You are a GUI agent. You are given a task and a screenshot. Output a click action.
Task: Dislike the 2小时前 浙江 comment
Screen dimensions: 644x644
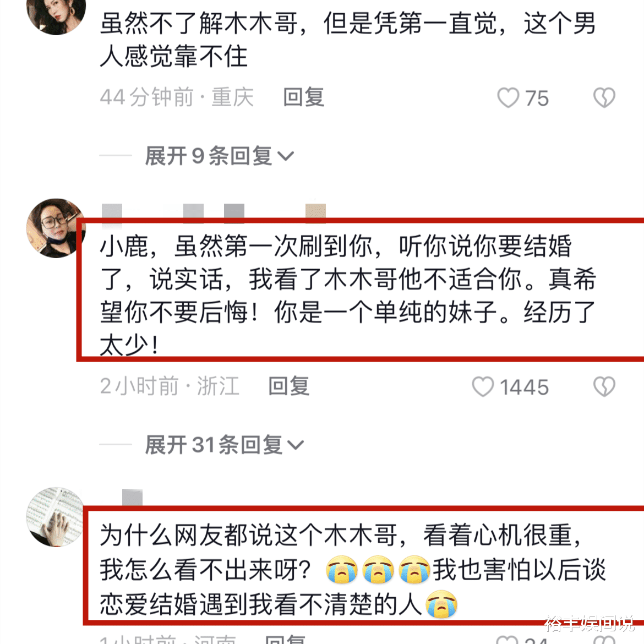[604, 387]
